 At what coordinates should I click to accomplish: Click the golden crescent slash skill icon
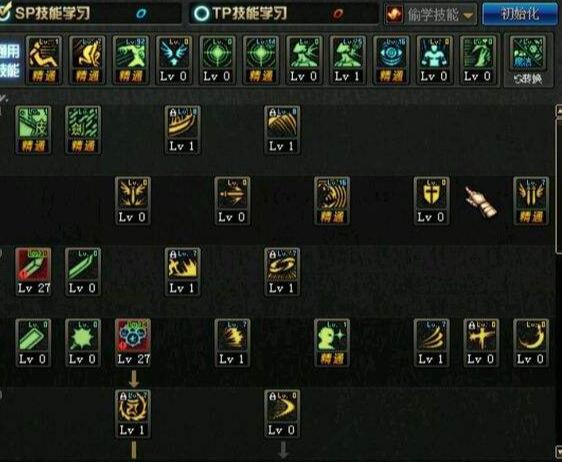531,343
